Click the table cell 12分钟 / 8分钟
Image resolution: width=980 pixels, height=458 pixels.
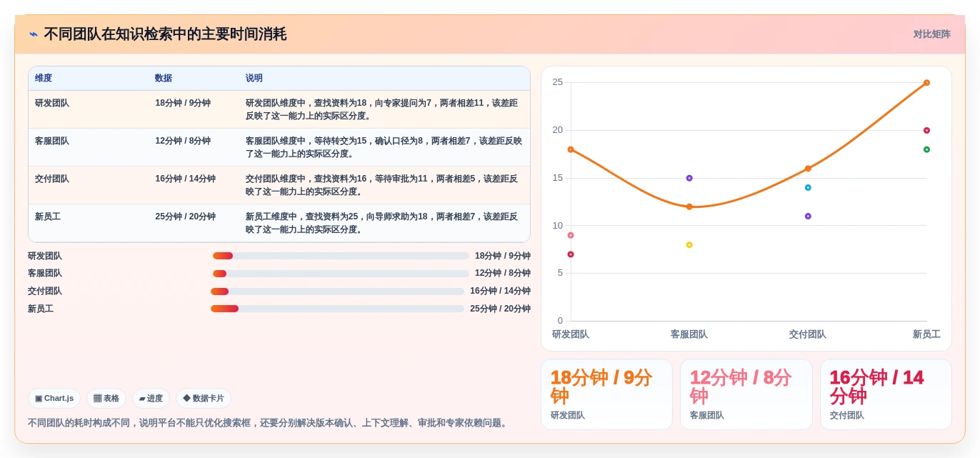pyautogui.click(x=183, y=141)
